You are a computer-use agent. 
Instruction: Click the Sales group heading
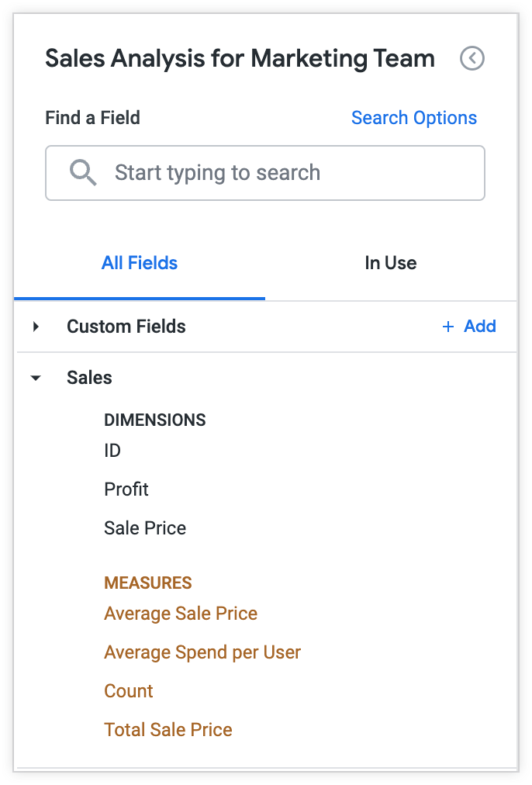[89, 378]
